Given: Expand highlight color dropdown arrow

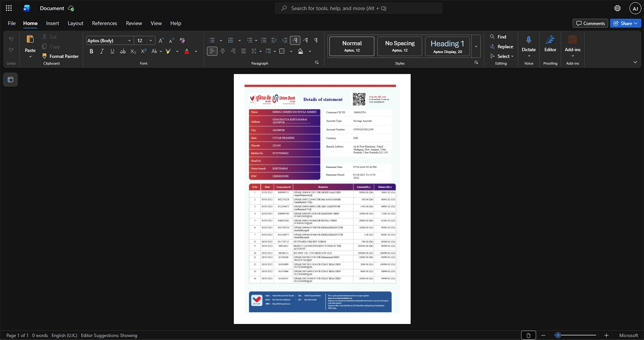Looking at the screenshot, I should coord(177,51).
